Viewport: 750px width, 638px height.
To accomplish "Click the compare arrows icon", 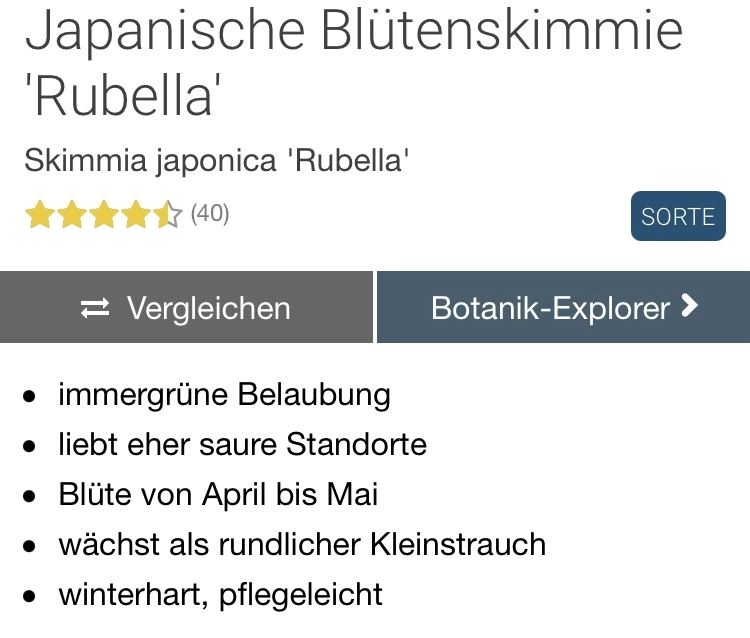I will [95, 309].
